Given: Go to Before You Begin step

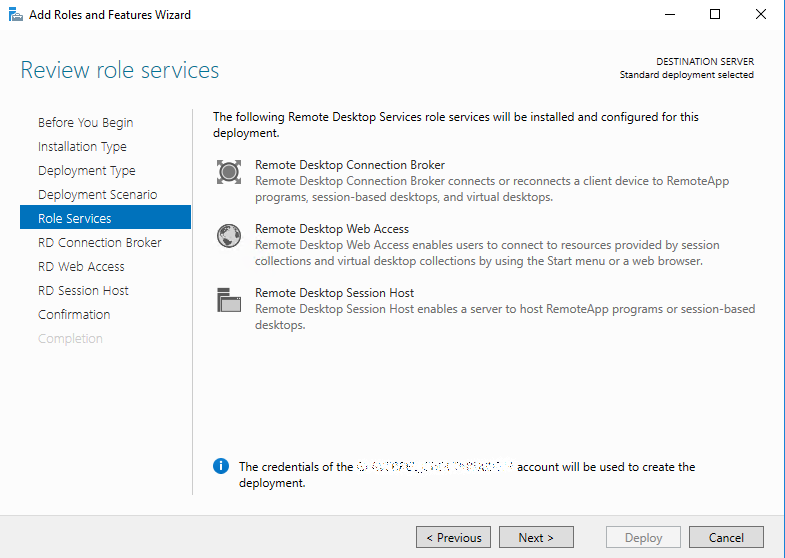Looking at the screenshot, I should (x=86, y=123).
